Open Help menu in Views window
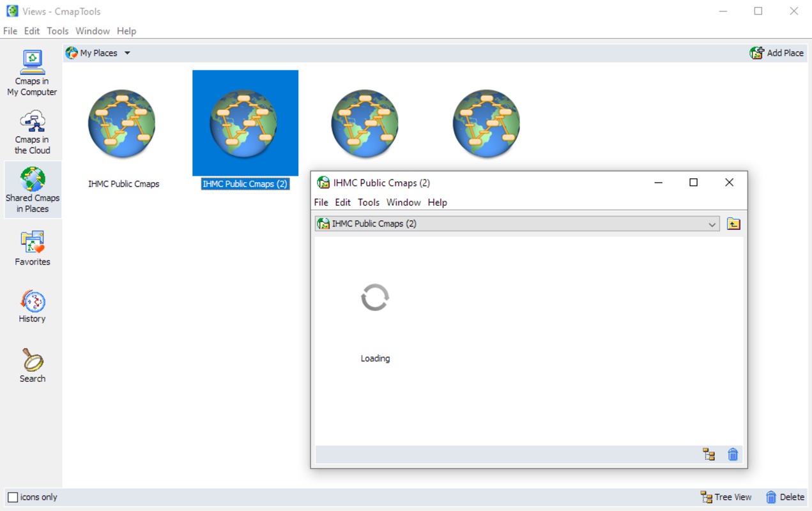 coord(126,31)
